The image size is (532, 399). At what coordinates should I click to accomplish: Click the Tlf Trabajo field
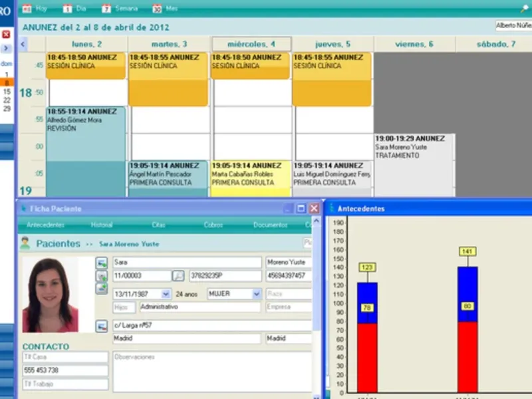[x=65, y=384]
